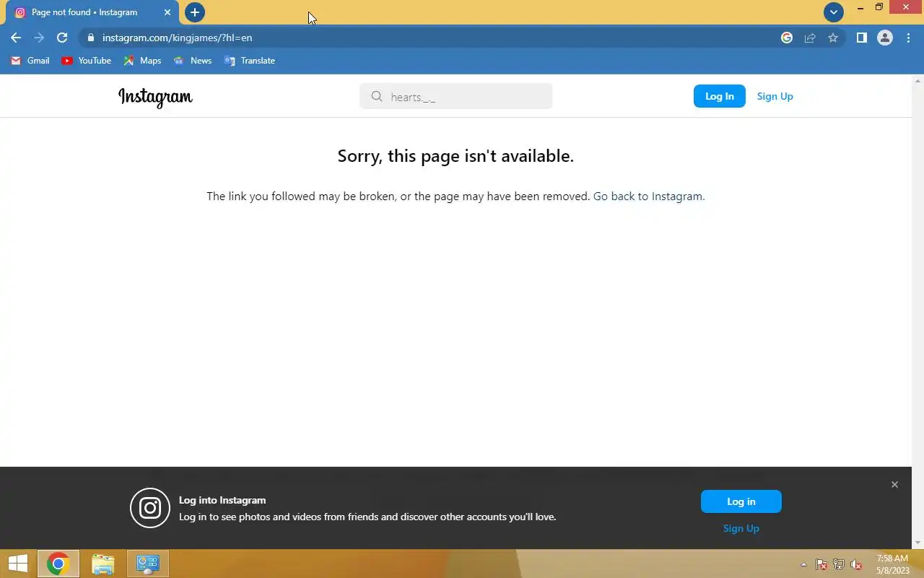Open the Windows Start button

coord(17,564)
